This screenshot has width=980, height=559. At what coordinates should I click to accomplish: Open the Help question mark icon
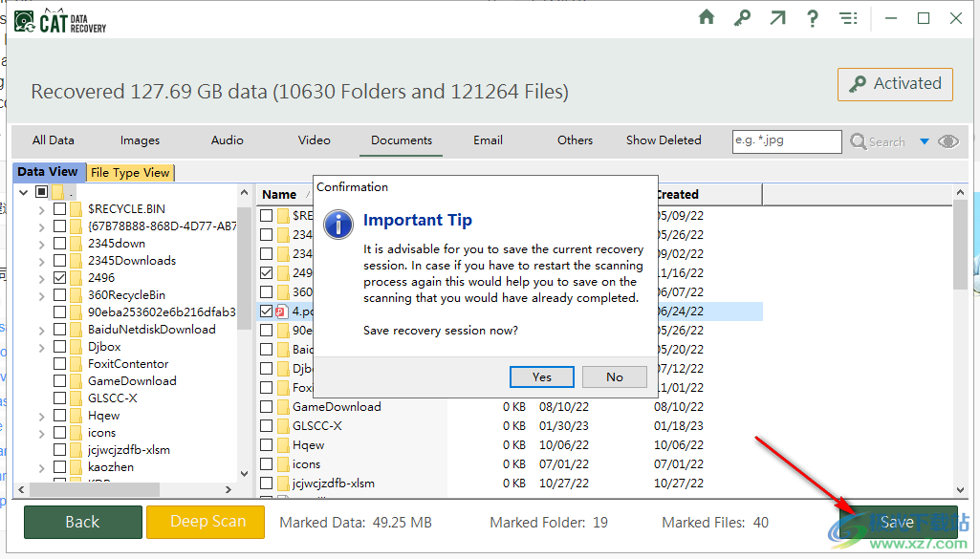click(813, 18)
